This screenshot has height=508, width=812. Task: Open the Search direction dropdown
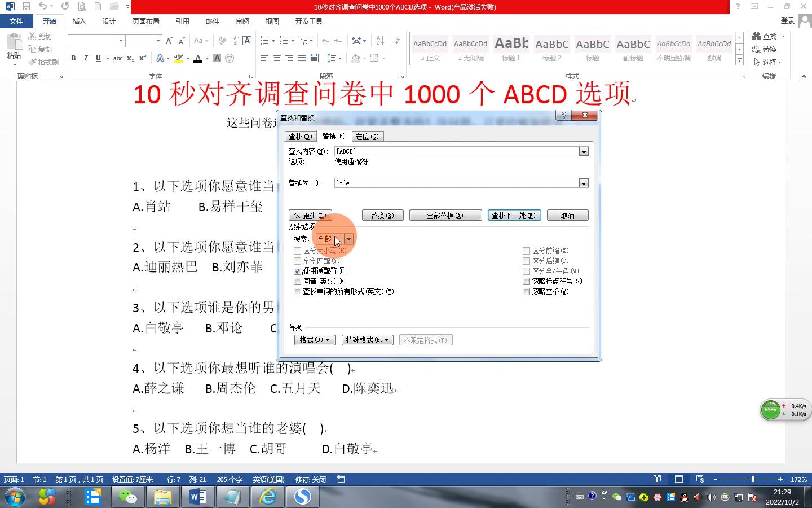[x=348, y=239]
